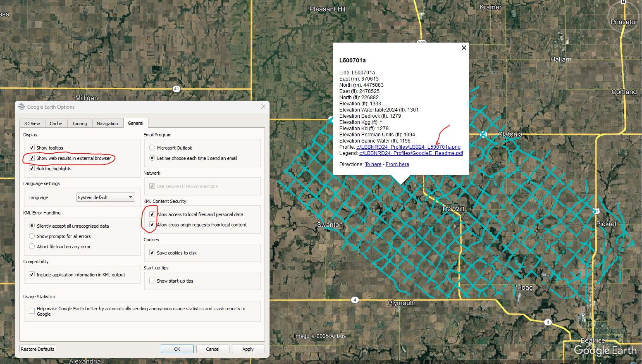Toggle Building highlights checkbox
The image size is (642, 364).
[32, 168]
